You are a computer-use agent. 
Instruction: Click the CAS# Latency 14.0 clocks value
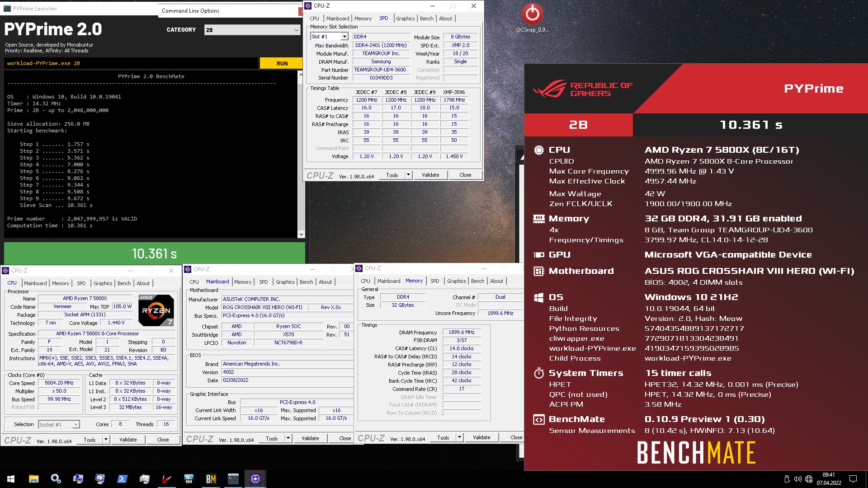tap(462, 348)
